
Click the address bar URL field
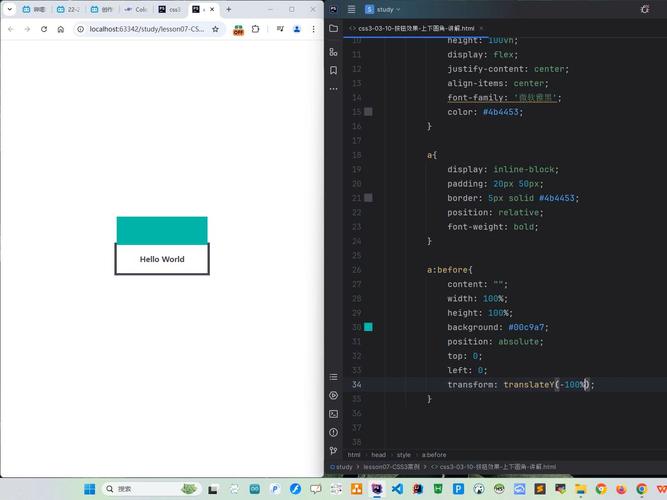point(147,29)
